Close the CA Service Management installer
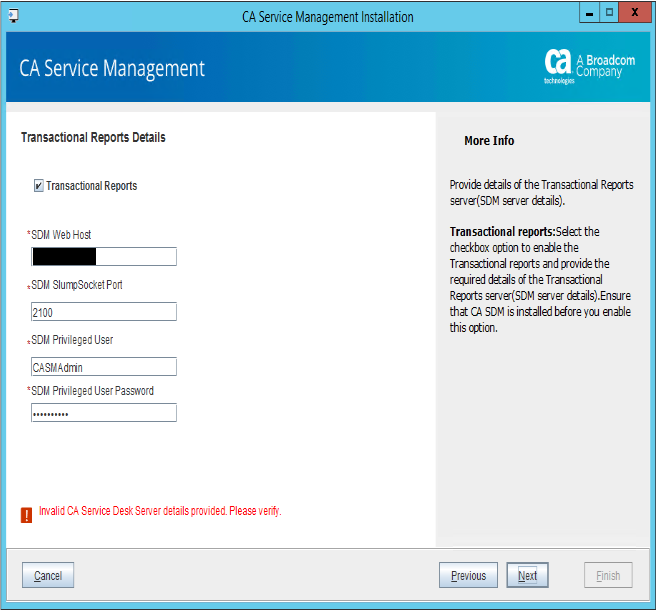Image resolution: width=658 pixels, height=610 pixels. coord(635,14)
